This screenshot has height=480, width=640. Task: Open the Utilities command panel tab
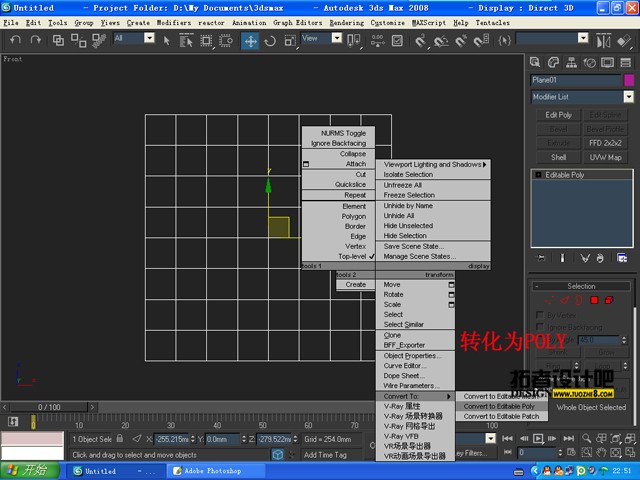pos(625,62)
